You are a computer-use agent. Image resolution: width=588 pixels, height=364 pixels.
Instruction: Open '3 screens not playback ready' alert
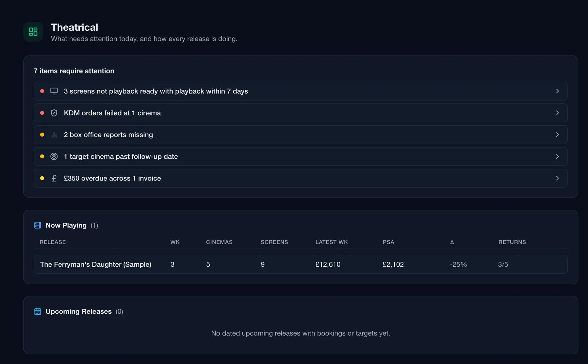click(x=301, y=91)
